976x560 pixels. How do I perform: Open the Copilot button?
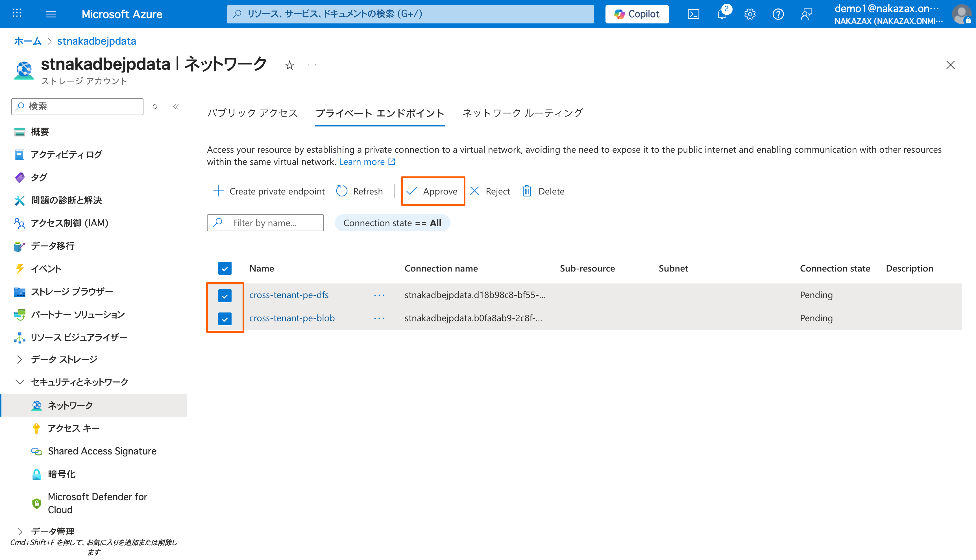click(x=637, y=14)
